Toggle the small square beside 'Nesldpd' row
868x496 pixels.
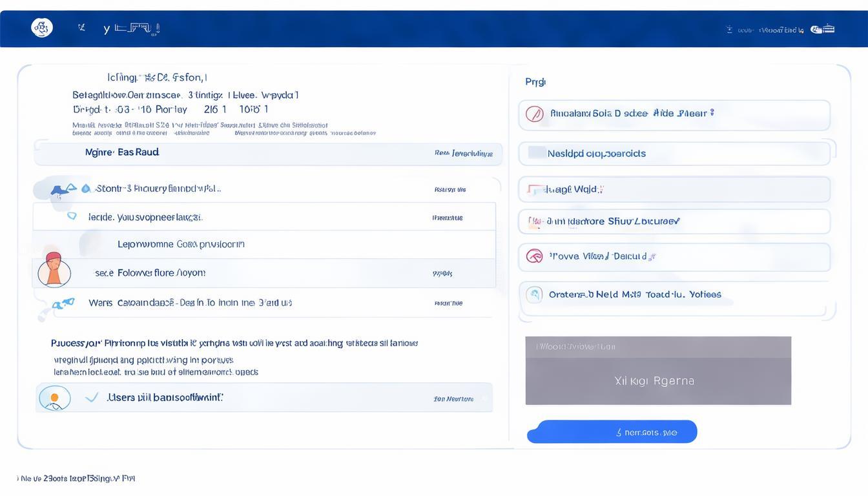pyautogui.click(x=537, y=153)
